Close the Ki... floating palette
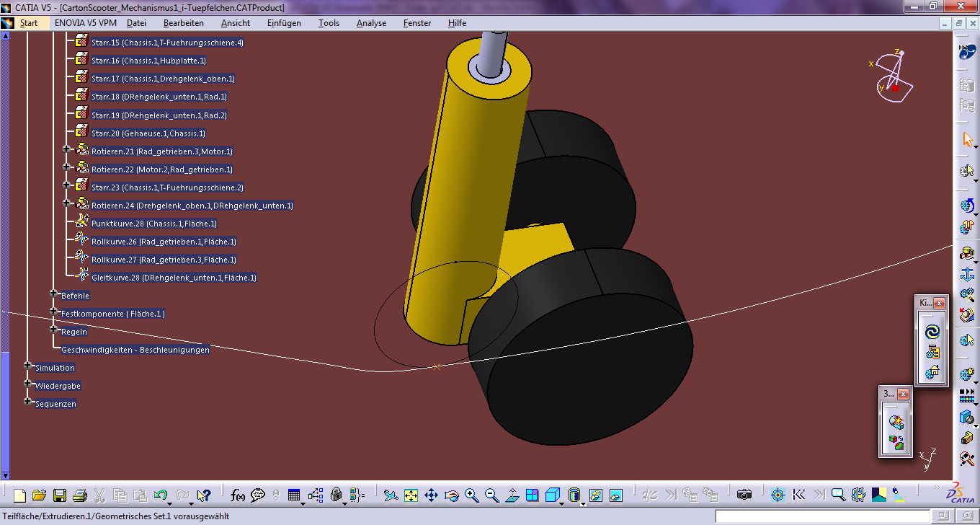This screenshot has width=980, height=525. pos(939,304)
